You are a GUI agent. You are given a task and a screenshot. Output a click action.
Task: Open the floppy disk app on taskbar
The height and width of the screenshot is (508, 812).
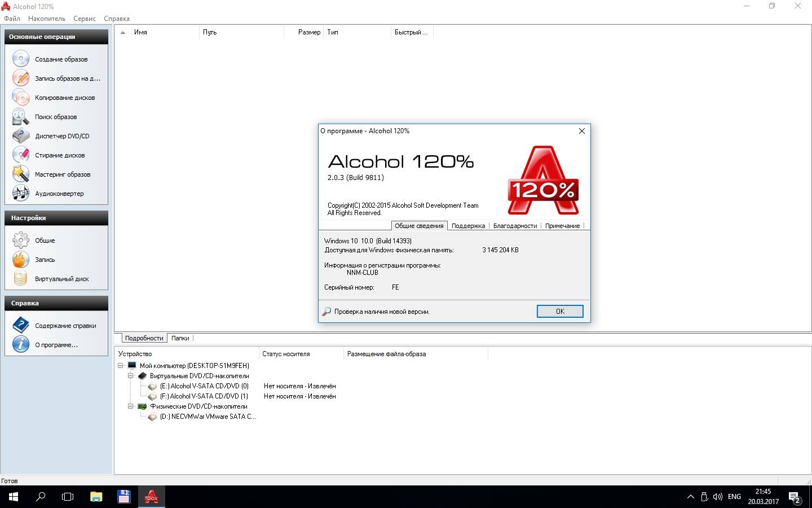123,497
